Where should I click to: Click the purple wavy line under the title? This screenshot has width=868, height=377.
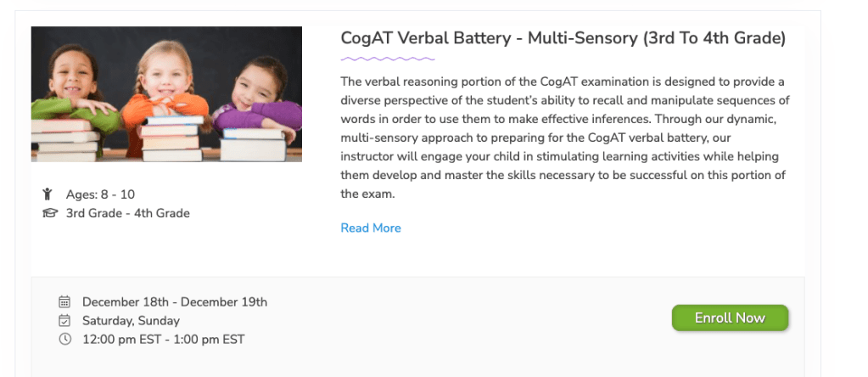click(x=388, y=59)
